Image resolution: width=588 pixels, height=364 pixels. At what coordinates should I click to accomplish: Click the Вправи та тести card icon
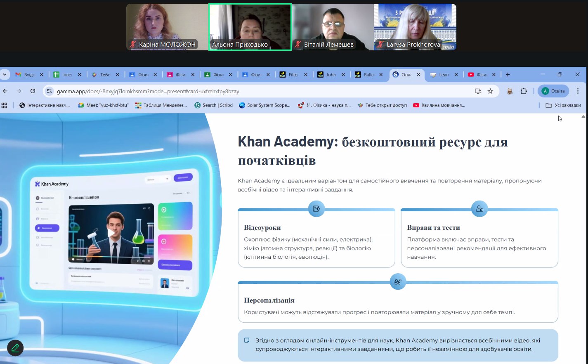pos(479,209)
